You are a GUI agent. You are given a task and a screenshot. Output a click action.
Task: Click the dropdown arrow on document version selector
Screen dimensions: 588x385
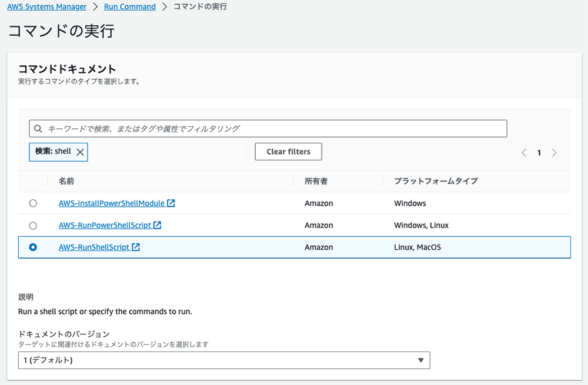(x=421, y=360)
